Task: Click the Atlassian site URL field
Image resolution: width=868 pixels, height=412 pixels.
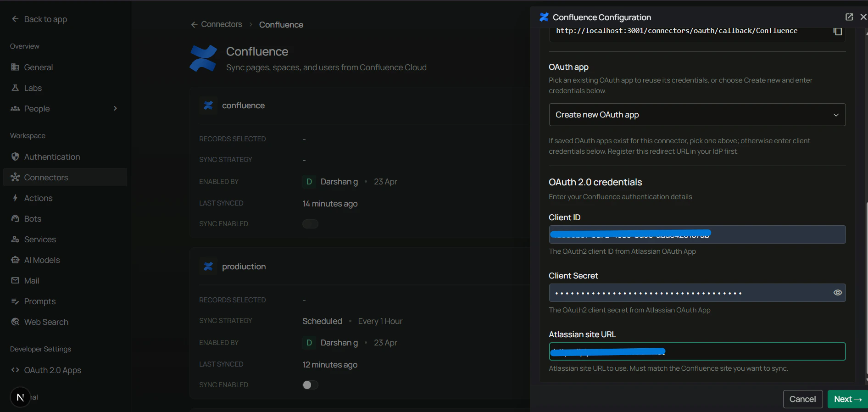Action: point(697,351)
